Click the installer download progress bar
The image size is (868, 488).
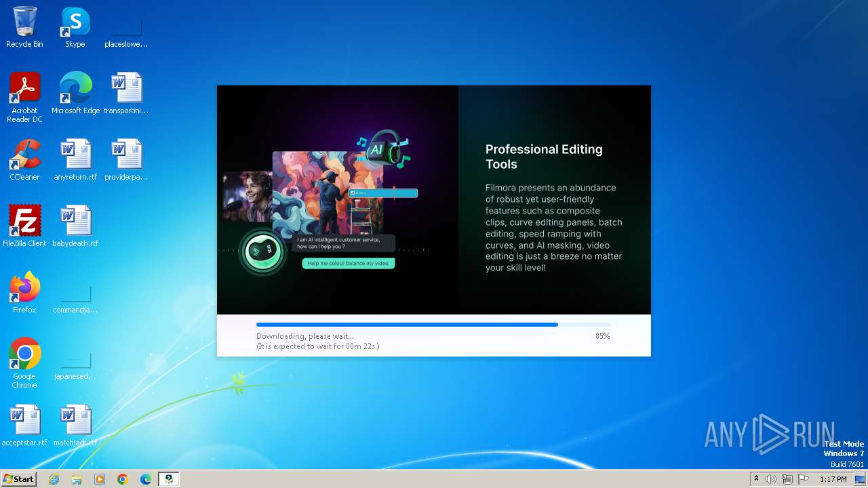433,325
